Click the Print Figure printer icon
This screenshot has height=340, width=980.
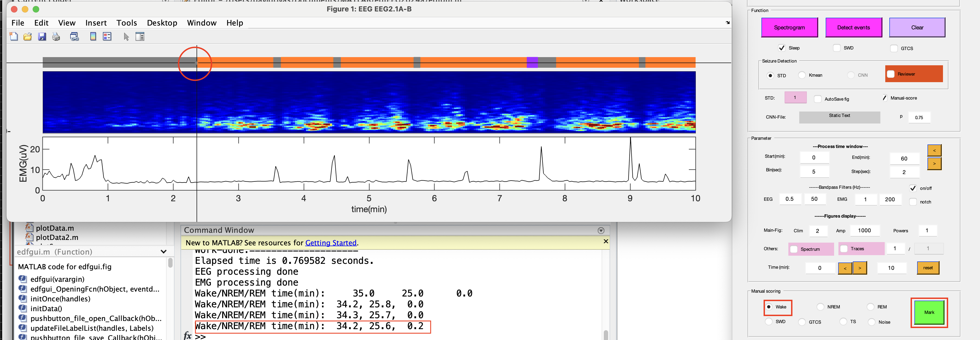56,36
